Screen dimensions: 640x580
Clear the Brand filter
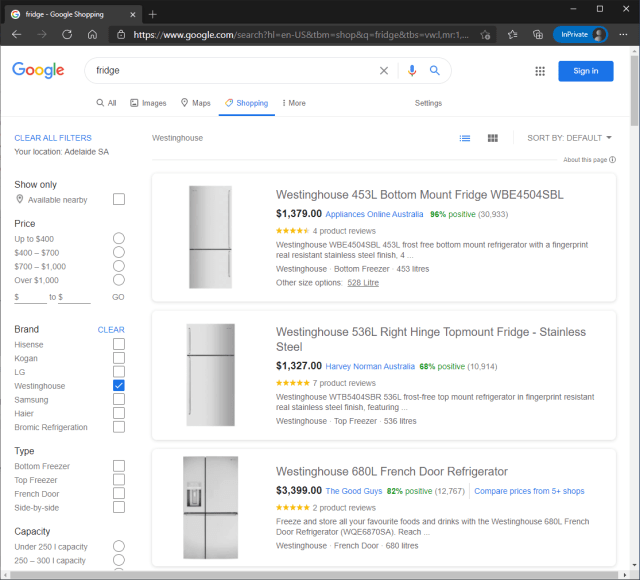[x=111, y=330]
